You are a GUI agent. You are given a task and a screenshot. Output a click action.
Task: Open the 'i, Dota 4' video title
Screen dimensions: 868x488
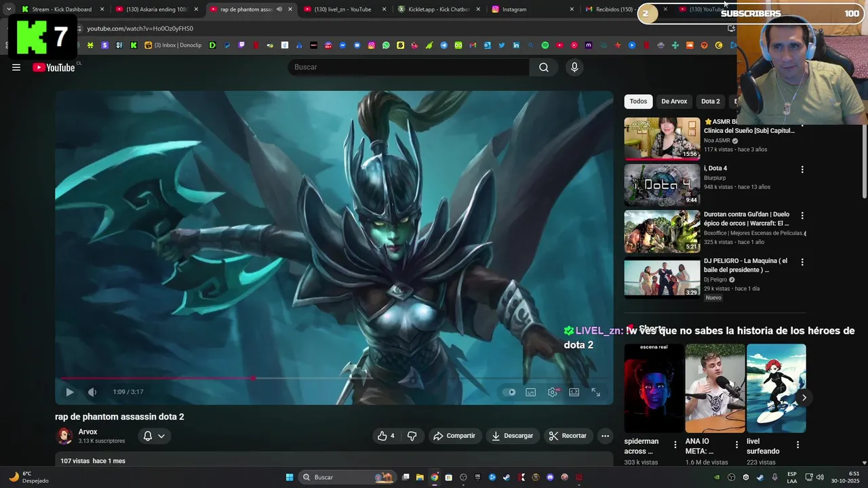click(x=715, y=168)
